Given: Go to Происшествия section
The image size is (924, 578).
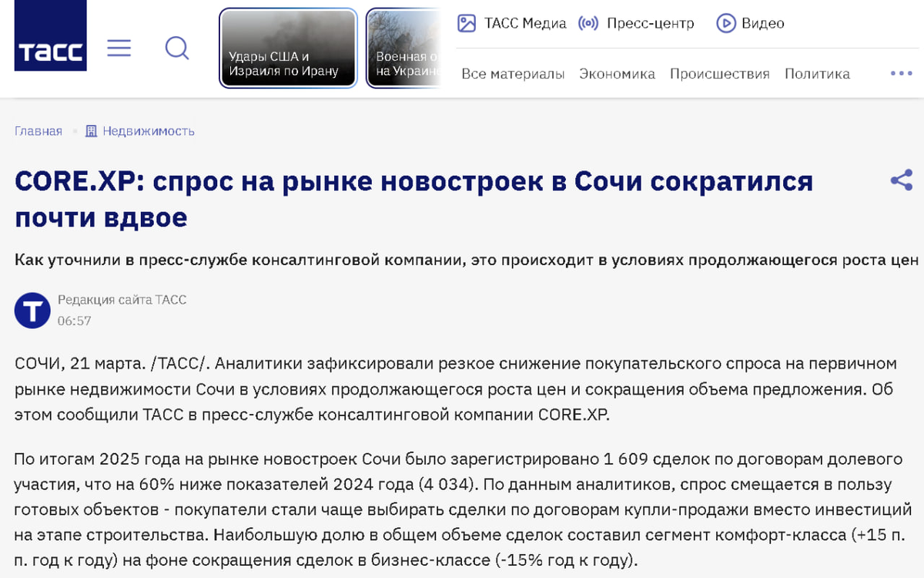Looking at the screenshot, I should tap(720, 74).
